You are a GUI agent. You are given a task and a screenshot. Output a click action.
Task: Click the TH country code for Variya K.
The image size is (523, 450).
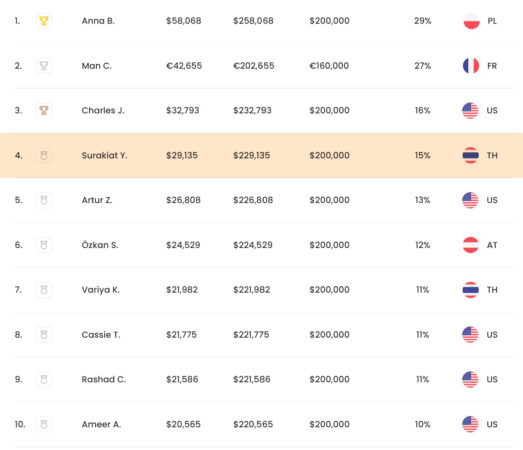(492, 290)
